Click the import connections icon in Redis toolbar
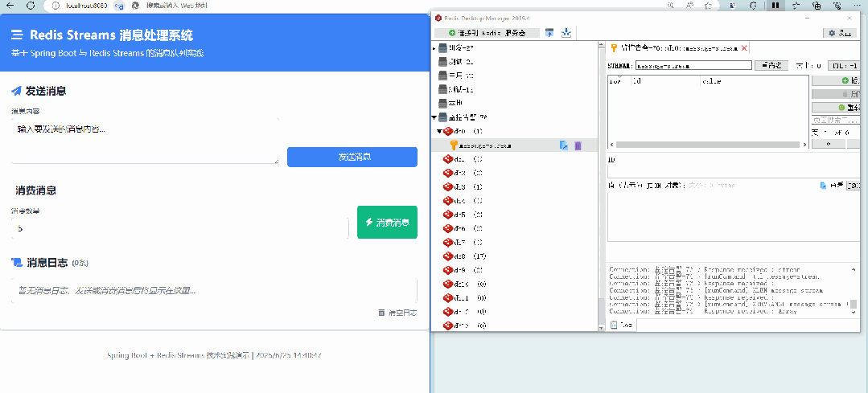This screenshot has width=868, height=393. click(x=549, y=33)
